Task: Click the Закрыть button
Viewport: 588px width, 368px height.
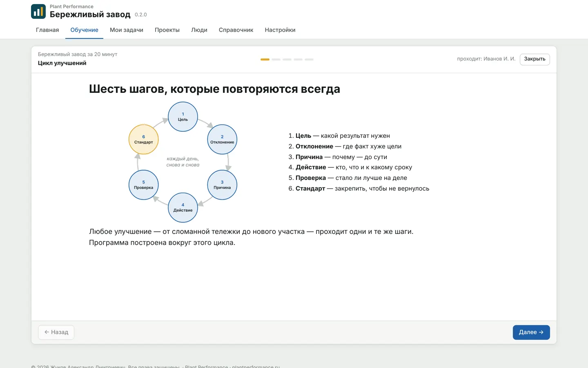Action: 535,59
